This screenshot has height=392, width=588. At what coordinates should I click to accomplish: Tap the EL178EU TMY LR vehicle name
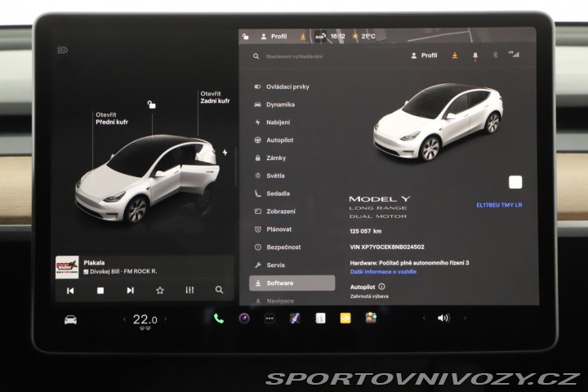pos(499,205)
